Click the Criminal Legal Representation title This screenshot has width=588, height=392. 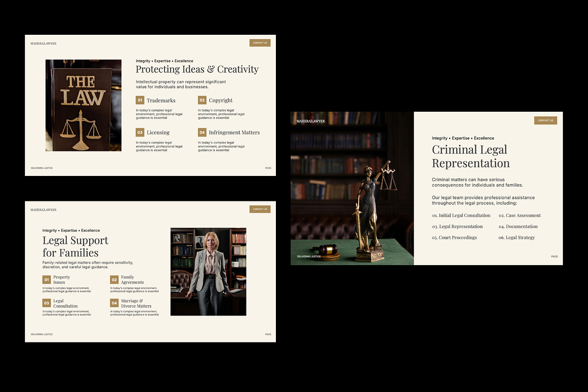click(471, 156)
